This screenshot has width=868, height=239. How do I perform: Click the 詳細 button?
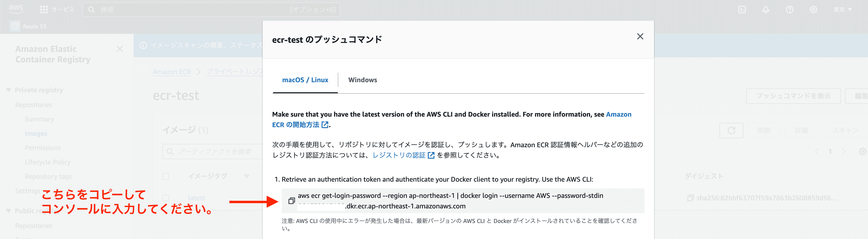coord(801,130)
